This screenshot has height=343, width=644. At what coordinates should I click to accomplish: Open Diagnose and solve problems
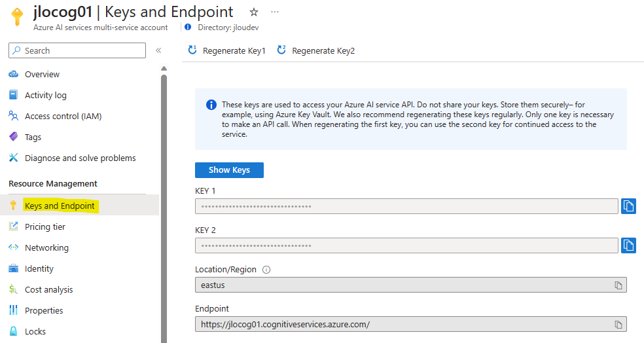[80, 158]
